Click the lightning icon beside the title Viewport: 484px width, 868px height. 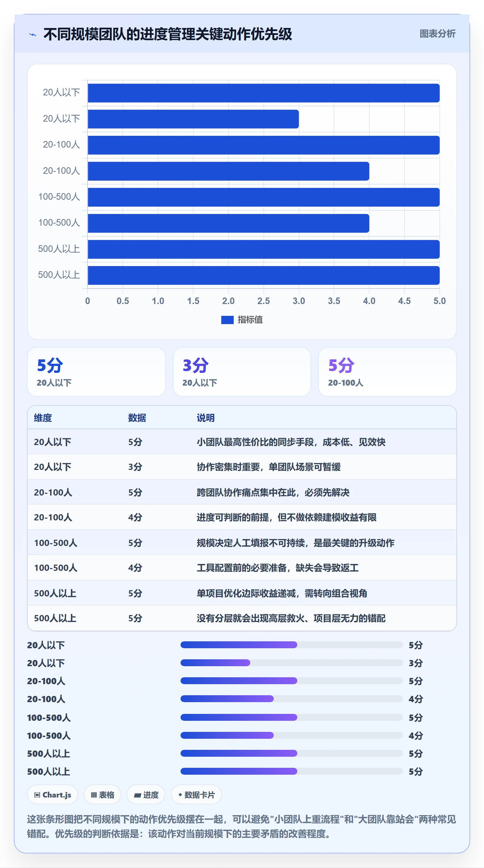coord(33,35)
